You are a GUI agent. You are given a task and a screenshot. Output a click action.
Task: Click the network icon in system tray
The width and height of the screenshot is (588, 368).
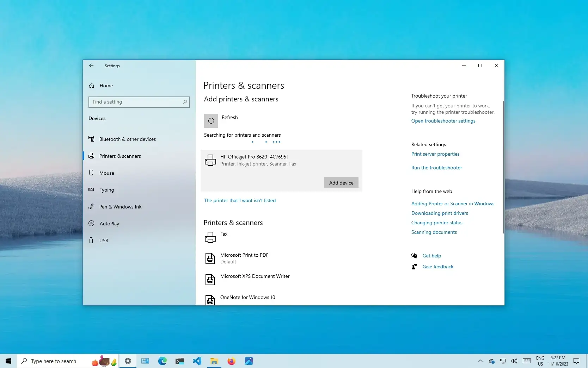(503, 361)
